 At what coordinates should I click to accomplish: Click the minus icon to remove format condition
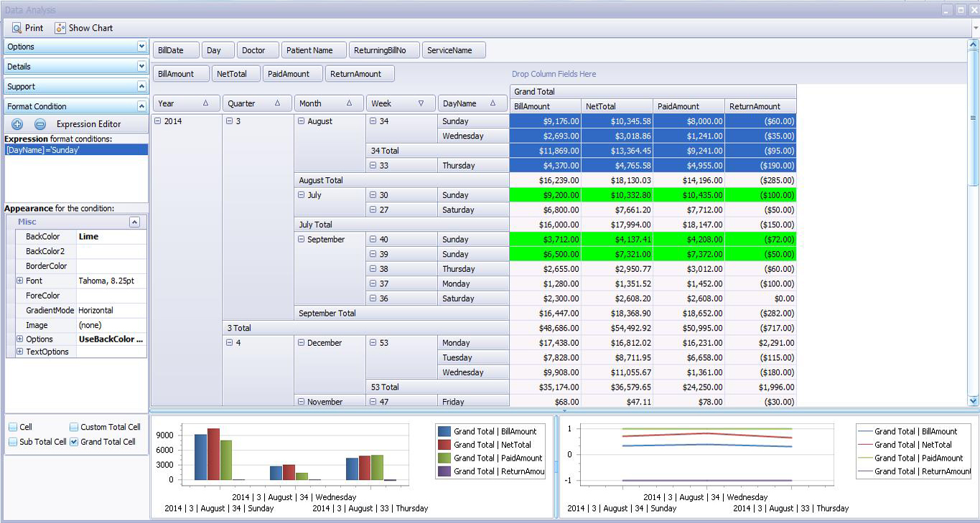[x=40, y=124]
